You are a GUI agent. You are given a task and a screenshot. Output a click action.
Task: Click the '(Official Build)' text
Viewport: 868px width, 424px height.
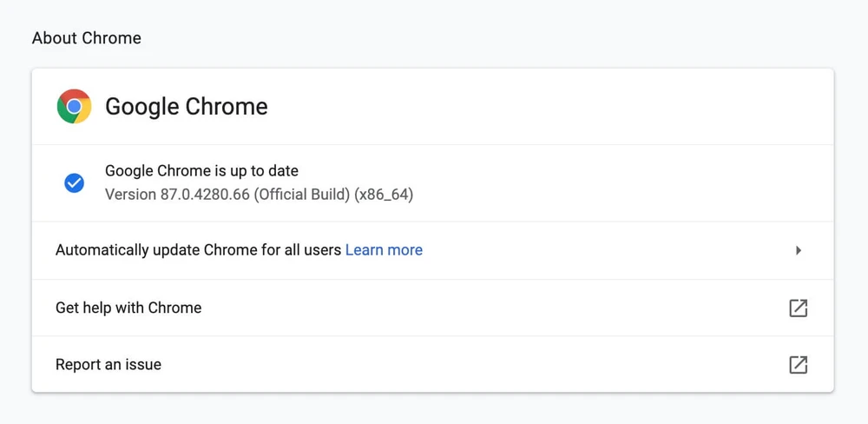click(x=302, y=195)
